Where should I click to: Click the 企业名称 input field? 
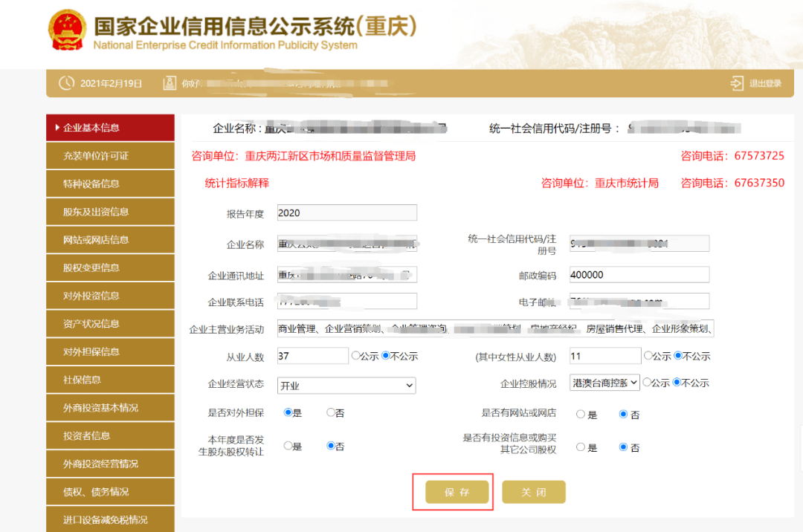point(346,244)
